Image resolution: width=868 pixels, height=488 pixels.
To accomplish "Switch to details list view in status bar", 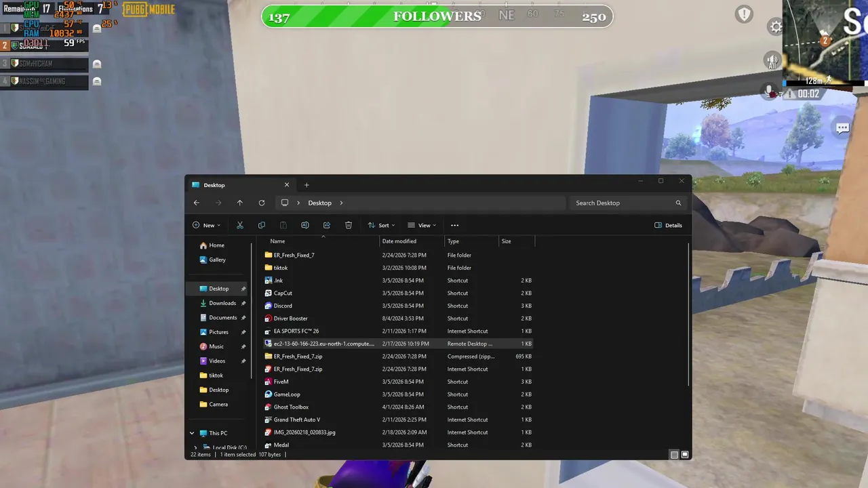I will pos(674,455).
